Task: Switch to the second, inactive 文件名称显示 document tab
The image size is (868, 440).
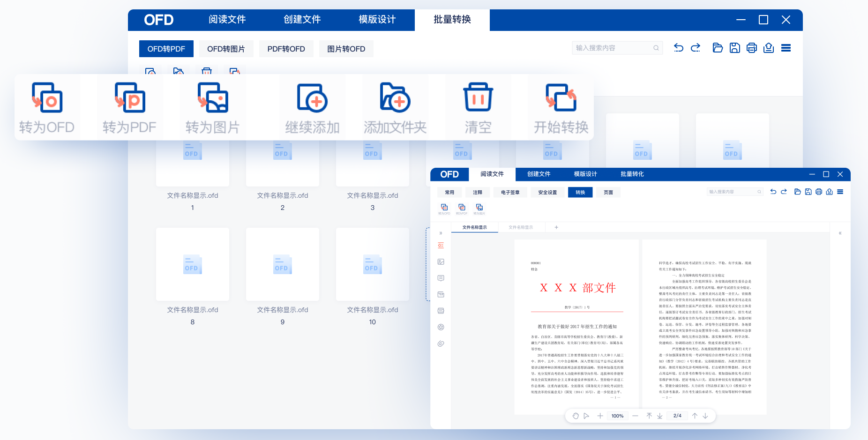Action: coord(521,227)
